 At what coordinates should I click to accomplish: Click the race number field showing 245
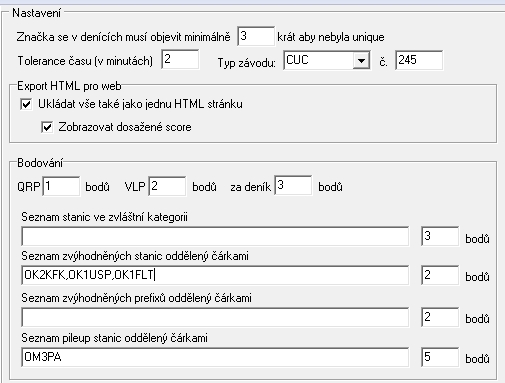pyautogui.click(x=419, y=60)
